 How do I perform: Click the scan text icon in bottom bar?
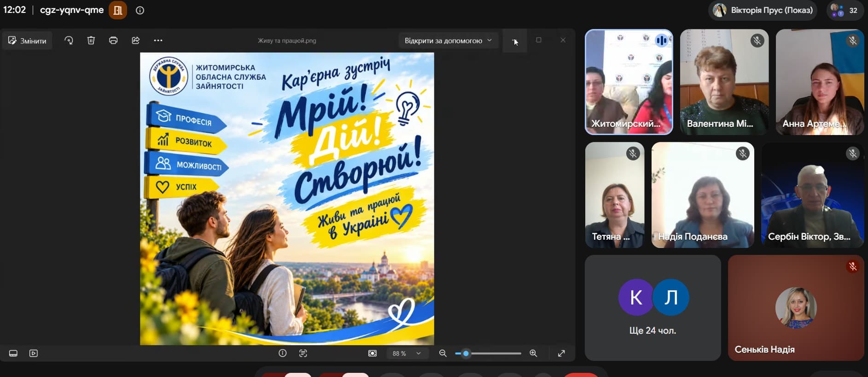tap(303, 353)
